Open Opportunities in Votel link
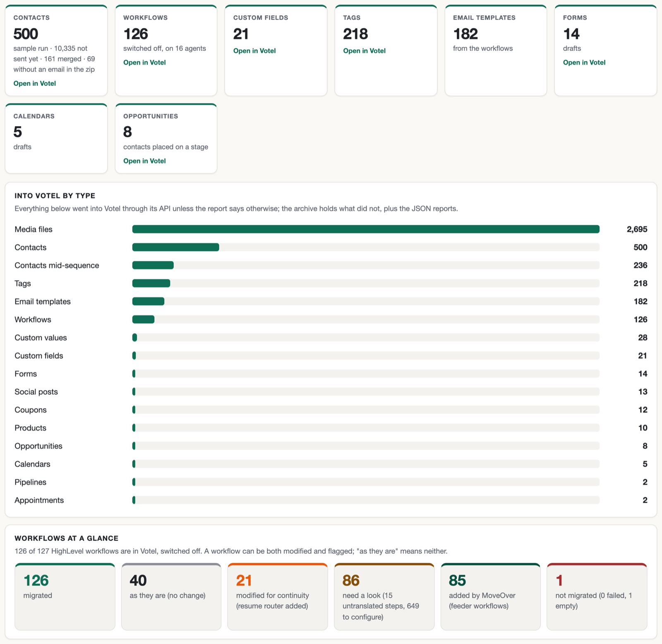The image size is (662, 644). tap(144, 161)
